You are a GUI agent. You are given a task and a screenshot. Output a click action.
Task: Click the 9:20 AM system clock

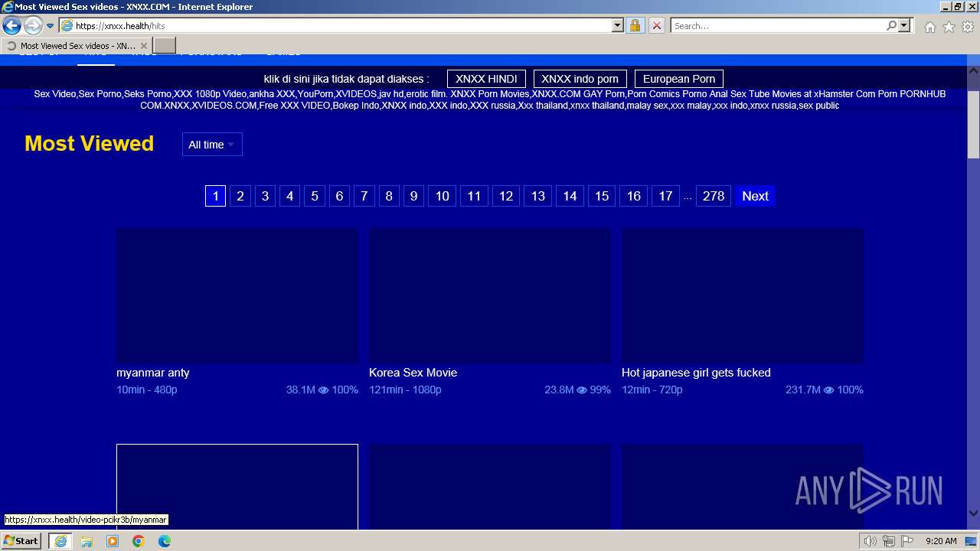[x=941, y=541]
